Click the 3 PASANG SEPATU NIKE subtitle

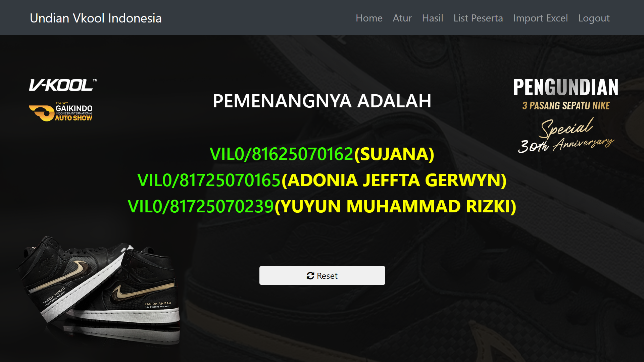566,106
